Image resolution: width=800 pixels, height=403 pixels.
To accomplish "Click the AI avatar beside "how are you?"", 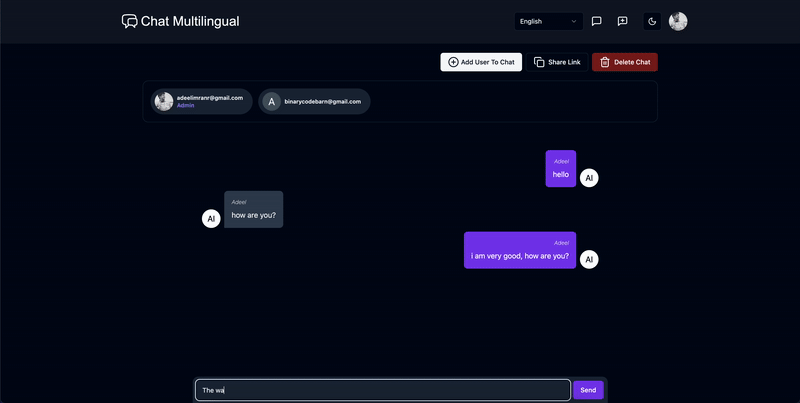I will pyautogui.click(x=211, y=219).
